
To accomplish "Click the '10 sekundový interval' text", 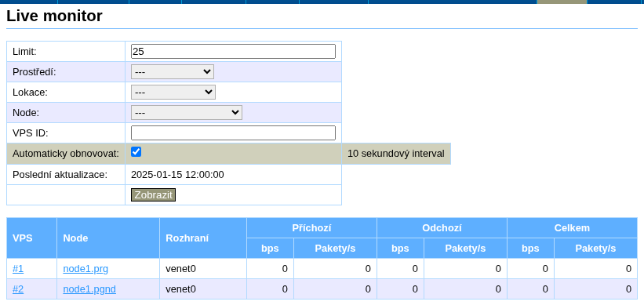I will pos(396,154).
